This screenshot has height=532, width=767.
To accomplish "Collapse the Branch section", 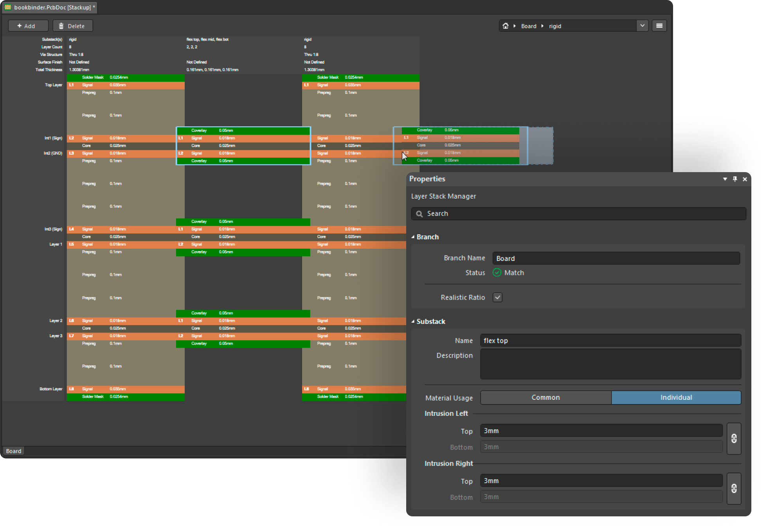I will coord(413,237).
